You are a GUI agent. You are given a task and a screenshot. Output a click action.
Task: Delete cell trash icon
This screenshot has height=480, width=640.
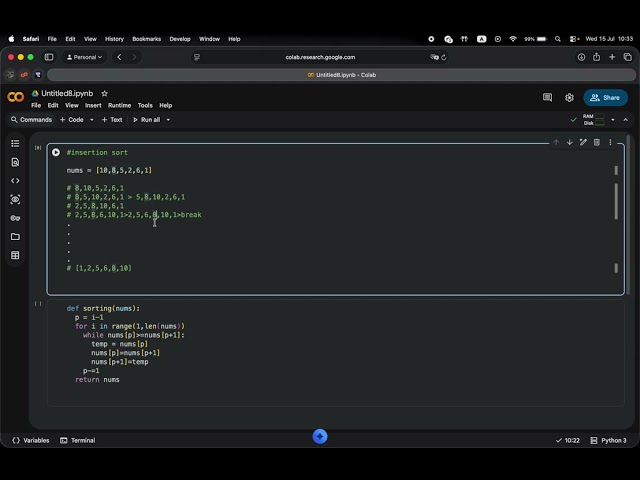597,142
